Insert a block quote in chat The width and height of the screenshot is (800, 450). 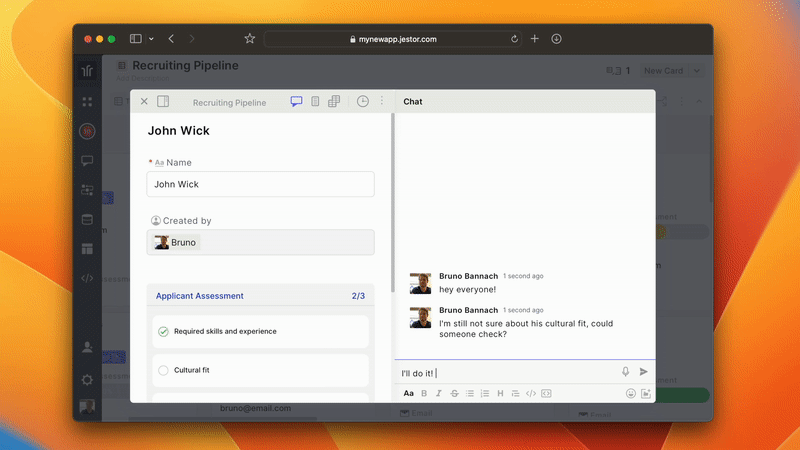click(515, 393)
